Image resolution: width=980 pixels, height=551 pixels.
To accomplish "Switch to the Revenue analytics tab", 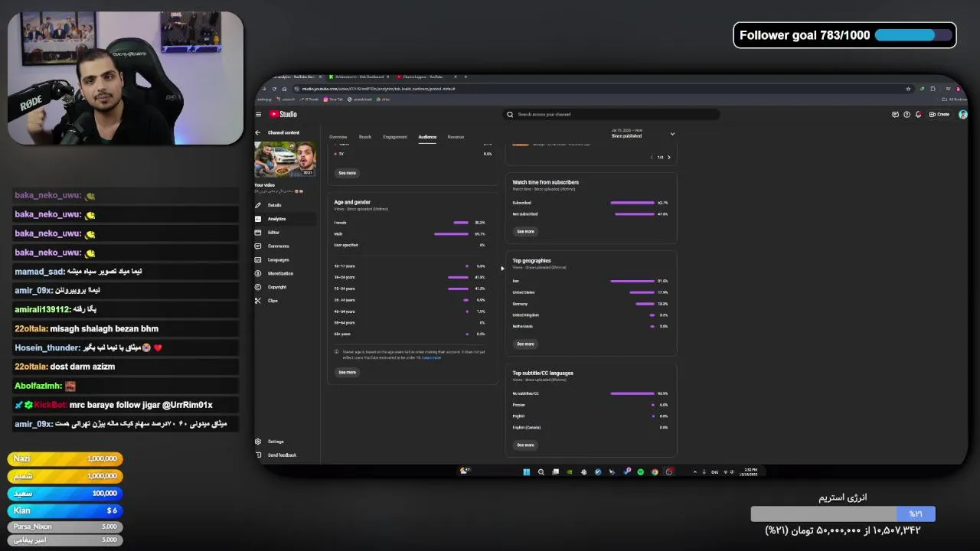I will click(456, 137).
